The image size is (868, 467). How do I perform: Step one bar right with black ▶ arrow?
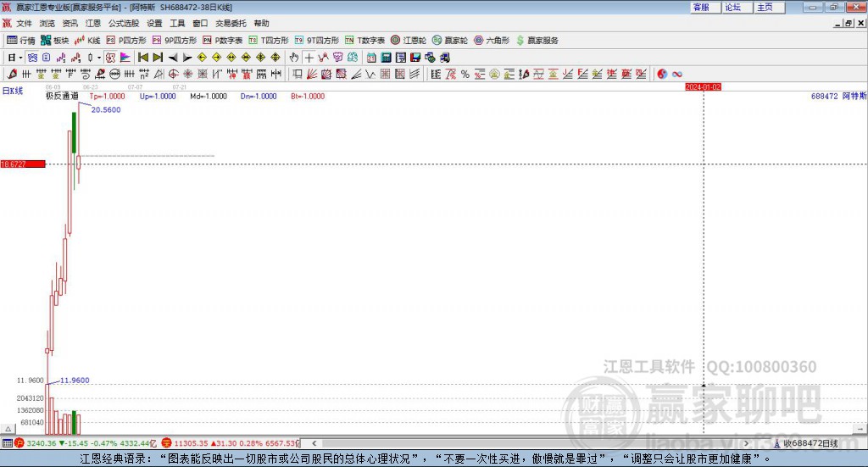tap(187, 58)
